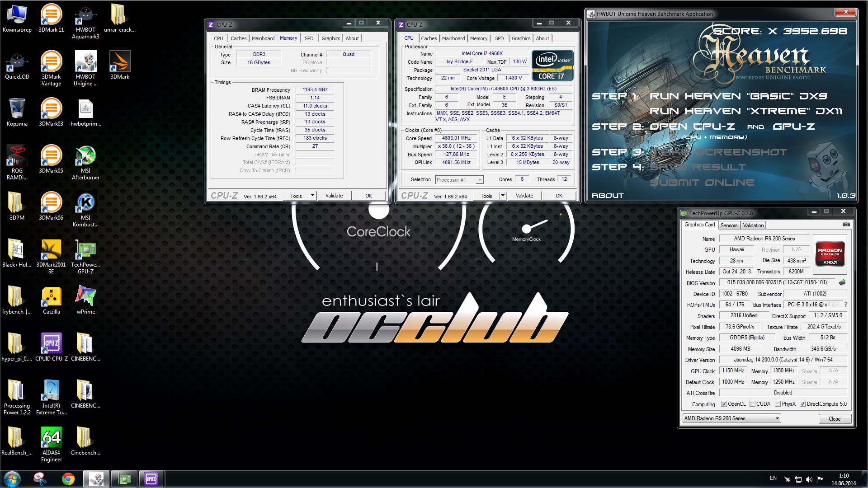Viewport: 868px width, 488px height.
Task: Open the Intel Extreme Tuning desktop shortcut
Action: click(51, 398)
